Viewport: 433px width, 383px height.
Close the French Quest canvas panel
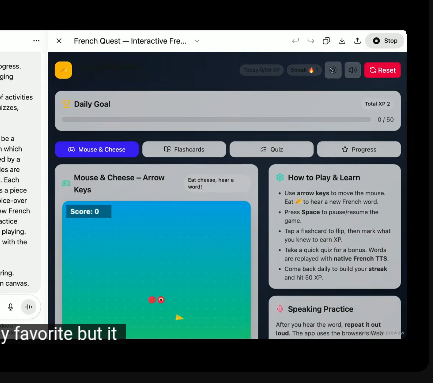click(59, 41)
